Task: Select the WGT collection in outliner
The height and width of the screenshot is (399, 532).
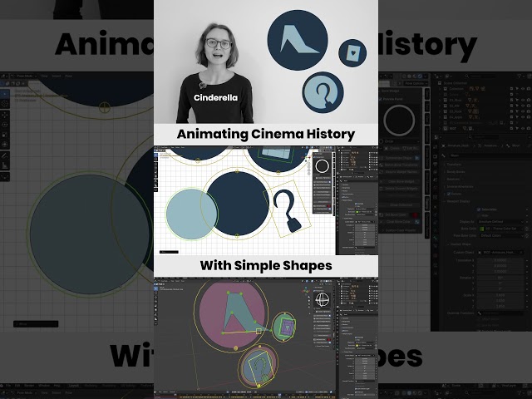Action: [453, 129]
